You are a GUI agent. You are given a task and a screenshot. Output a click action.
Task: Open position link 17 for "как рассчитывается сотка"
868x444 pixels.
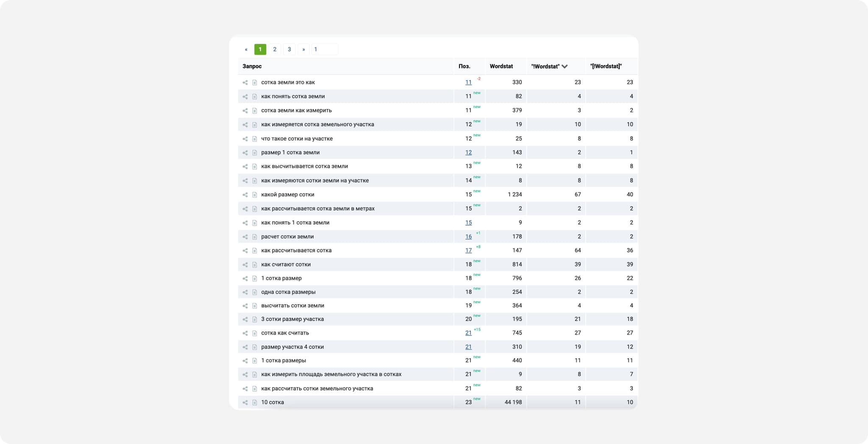(x=468, y=251)
